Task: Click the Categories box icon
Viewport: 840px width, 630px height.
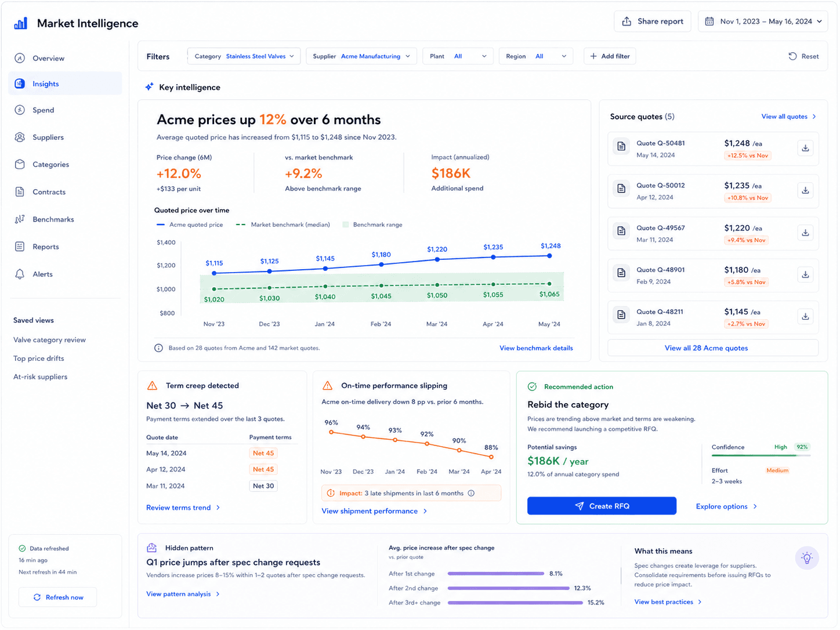Action: click(x=20, y=164)
